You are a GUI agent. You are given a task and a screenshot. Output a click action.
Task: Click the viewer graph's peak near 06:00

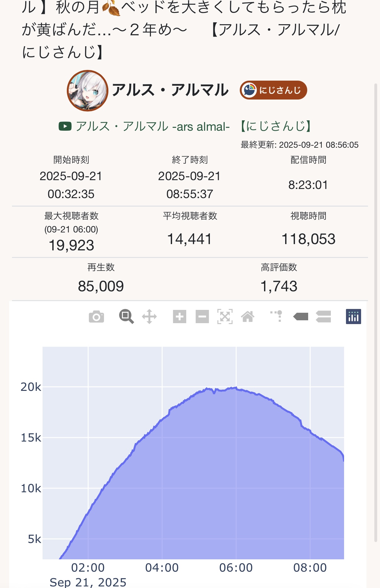pos(236,388)
